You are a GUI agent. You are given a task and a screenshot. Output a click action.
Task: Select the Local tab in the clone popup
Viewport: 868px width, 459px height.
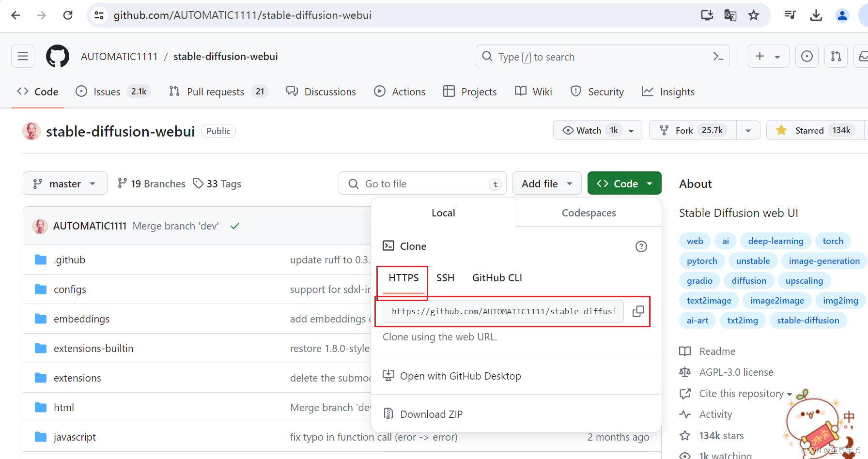tap(443, 213)
